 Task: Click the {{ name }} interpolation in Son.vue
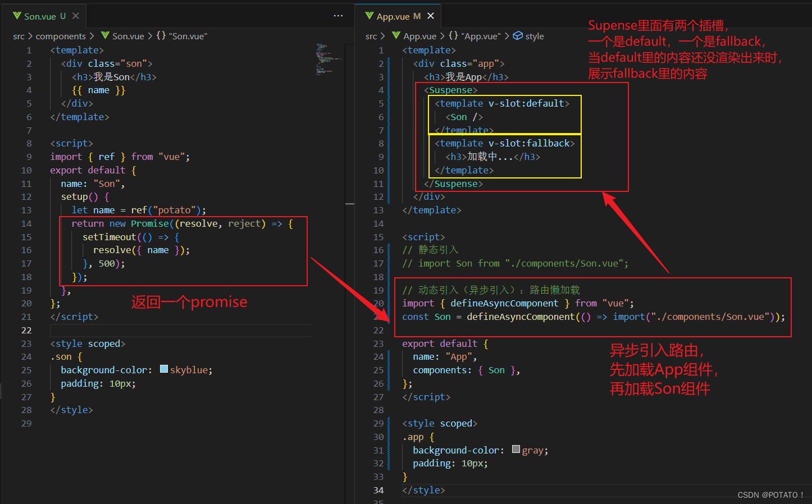[x=98, y=90]
